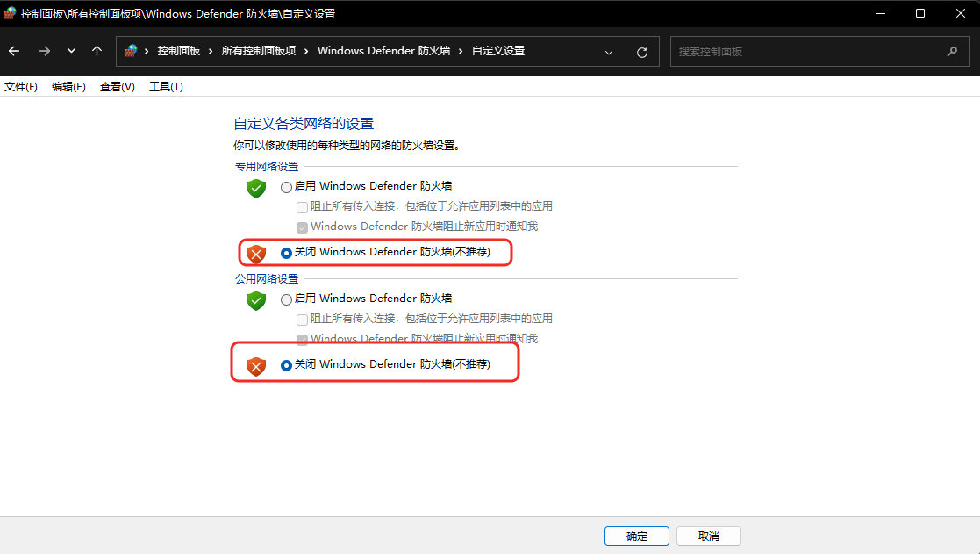Open the 工具(T) menu
This screenshot has width=980, height=554.
coord(166,87)
